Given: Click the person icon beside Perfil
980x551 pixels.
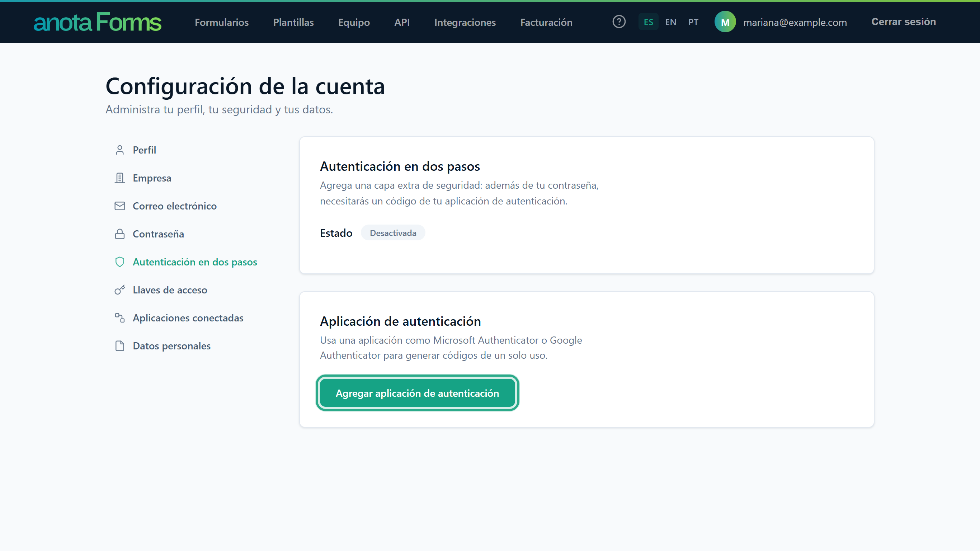Looking at the screenshot, I should 120,150.
